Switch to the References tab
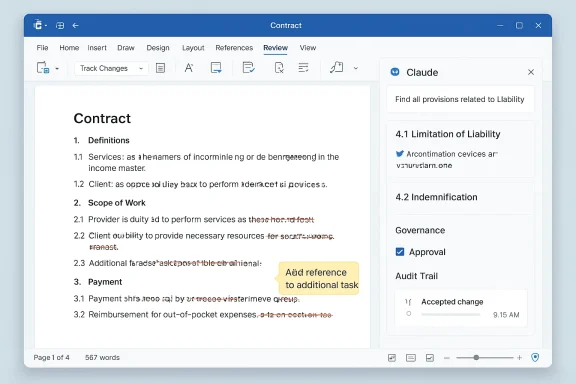 tap(234, 48)
